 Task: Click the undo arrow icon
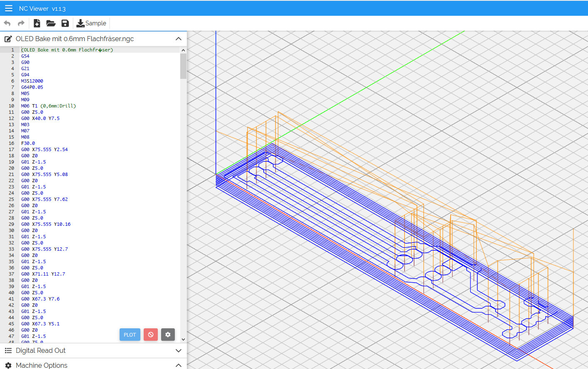tap(7, 23)
